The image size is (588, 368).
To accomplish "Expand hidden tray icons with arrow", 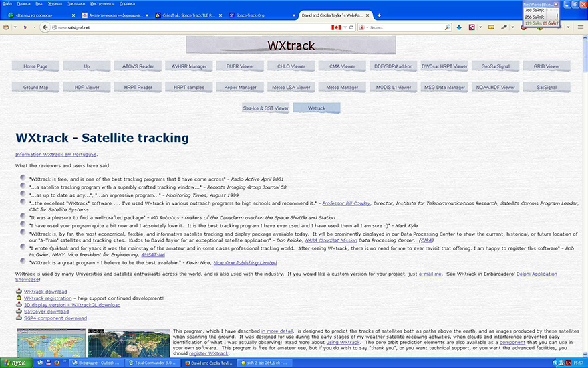I will point(555,363).
